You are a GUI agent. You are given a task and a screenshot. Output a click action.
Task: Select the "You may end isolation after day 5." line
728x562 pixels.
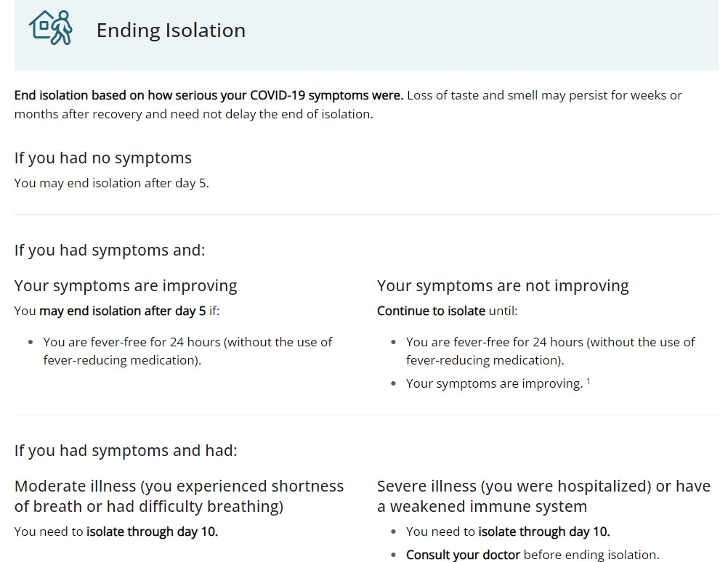(111, 183)
